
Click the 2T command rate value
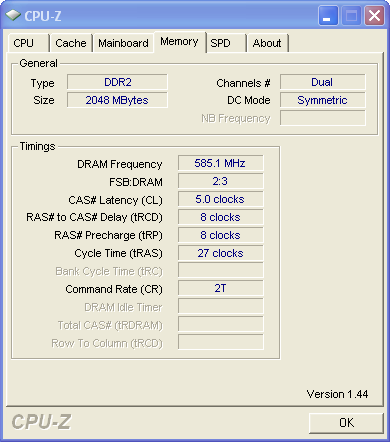click(220, 288)
